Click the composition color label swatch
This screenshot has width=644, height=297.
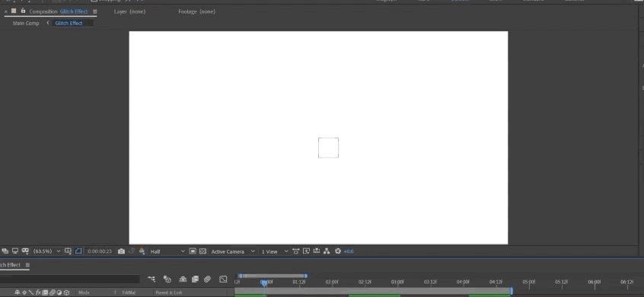click(x=14, y=11)
